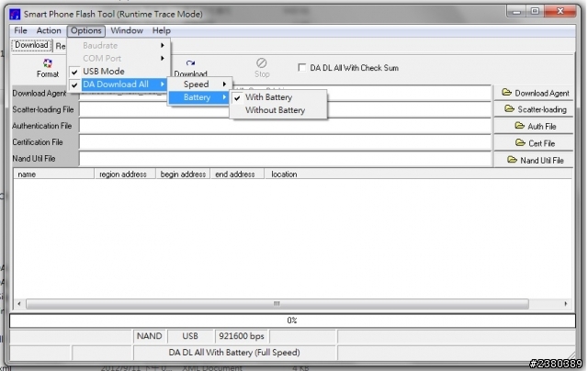Click the Authentication File input field
This screenshot has height=371, width=588.
[x=285, y=126]
